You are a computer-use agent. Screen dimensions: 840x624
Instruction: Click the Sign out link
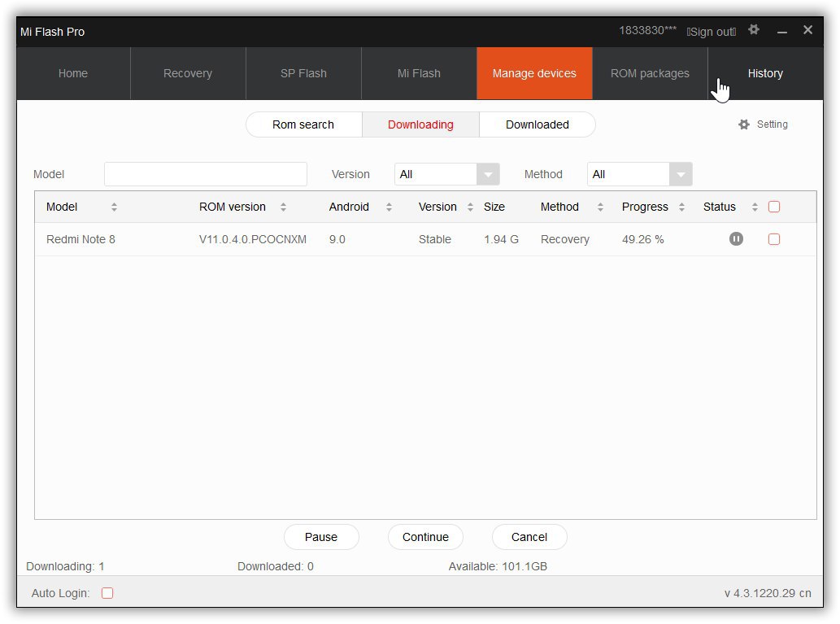712,33
